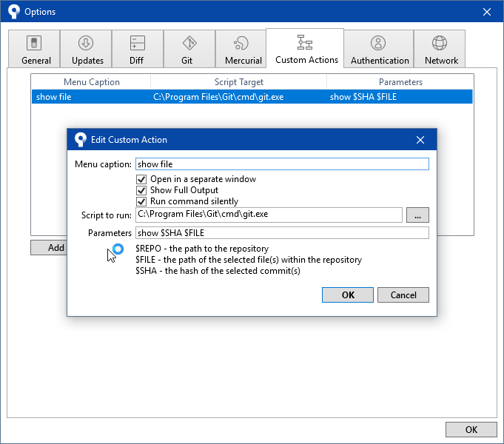Viewport: 504px width, 444px height.
Task: Select the 'show file' row in the list
Action: coord(252,97)
